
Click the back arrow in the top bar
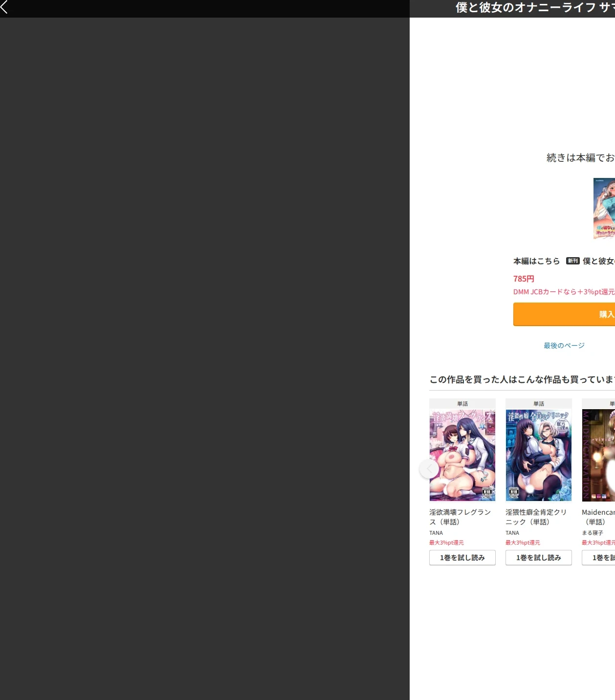click(x=4, y=7)
